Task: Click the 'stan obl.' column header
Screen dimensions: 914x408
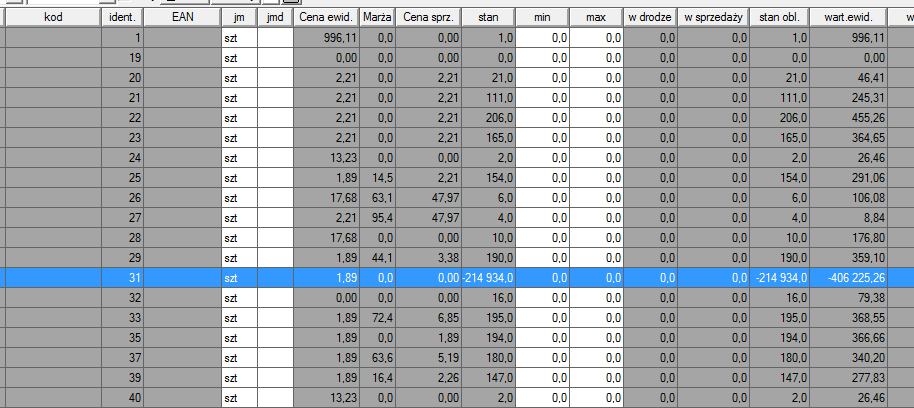Action: tap(780, 18)
